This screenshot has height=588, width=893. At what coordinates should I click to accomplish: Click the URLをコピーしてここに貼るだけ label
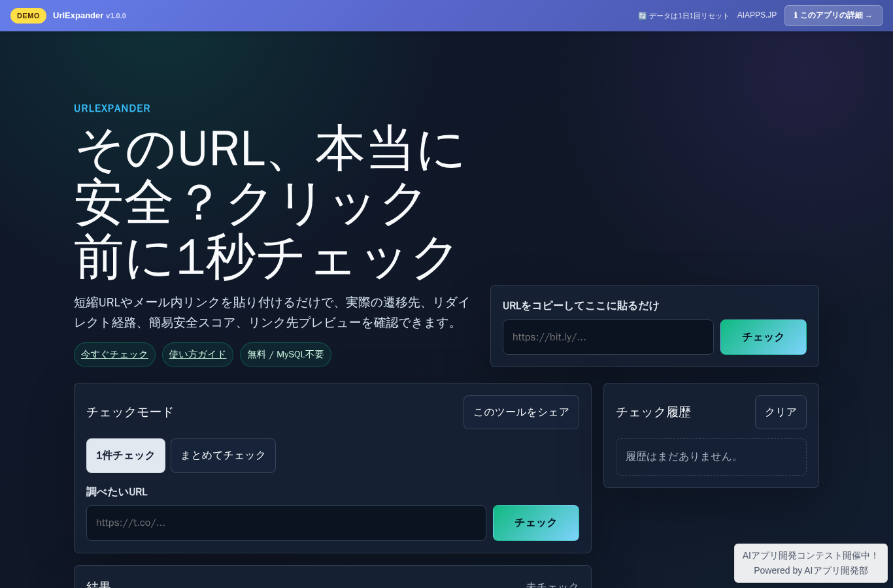[x=581, y=306]
